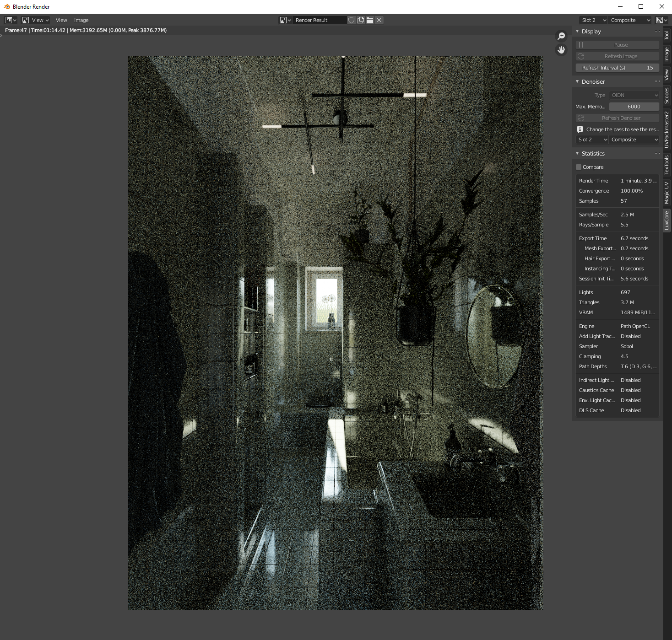
Task: Collapse the Display panel
Action: 591,32
